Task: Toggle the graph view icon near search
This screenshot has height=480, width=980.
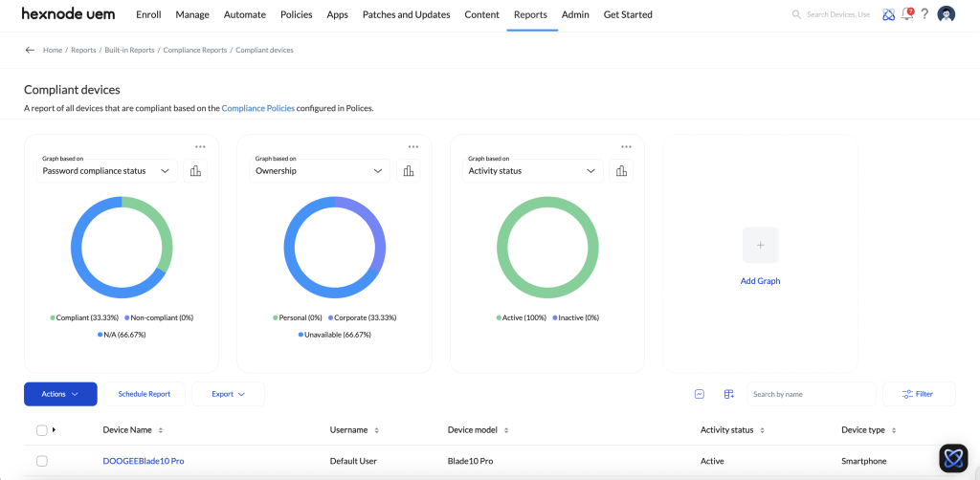Action: tap(700, 394)
